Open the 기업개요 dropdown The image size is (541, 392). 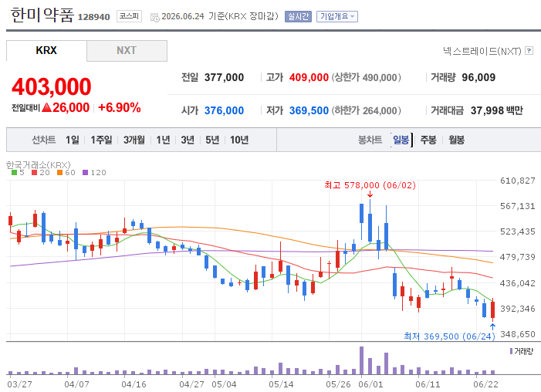pyautogui.click(x=337, y=16)
